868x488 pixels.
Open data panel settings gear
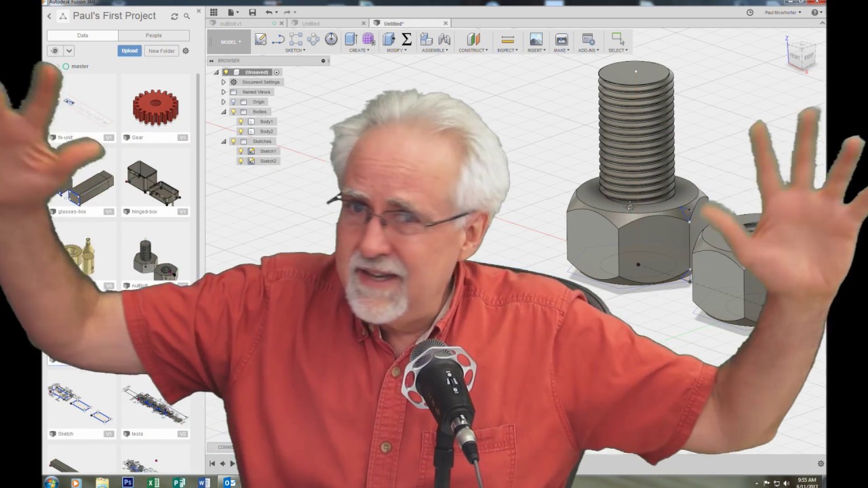pos(186,51)
